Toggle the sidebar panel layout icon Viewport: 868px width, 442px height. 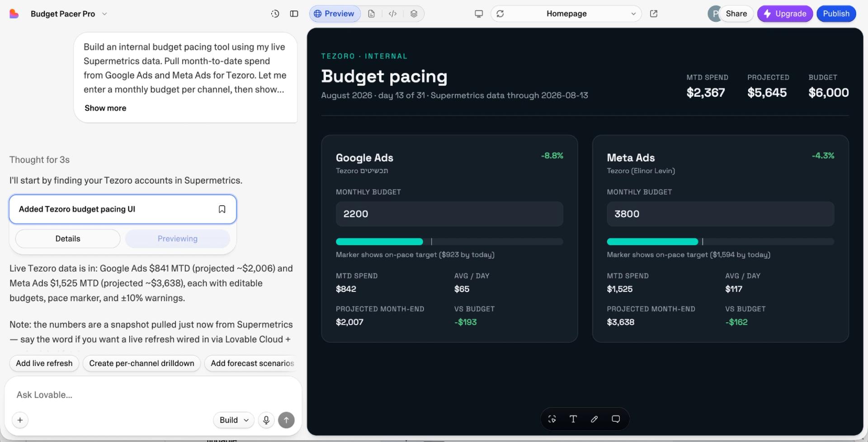coord(294,14)
